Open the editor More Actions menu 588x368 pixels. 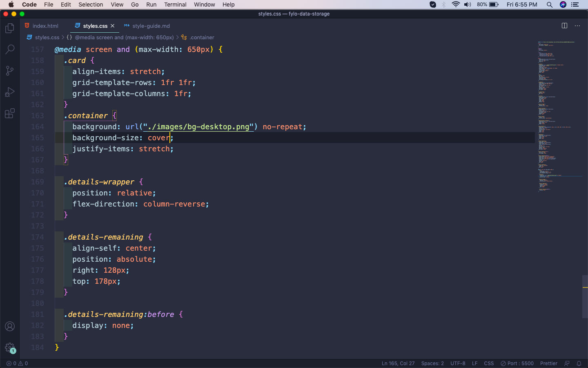coord(577,25)
